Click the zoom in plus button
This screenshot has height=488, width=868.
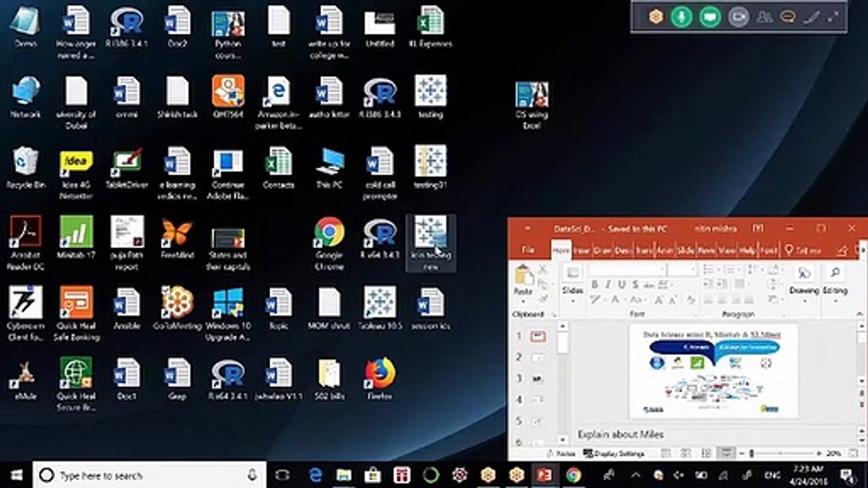(x=818, y=453)
